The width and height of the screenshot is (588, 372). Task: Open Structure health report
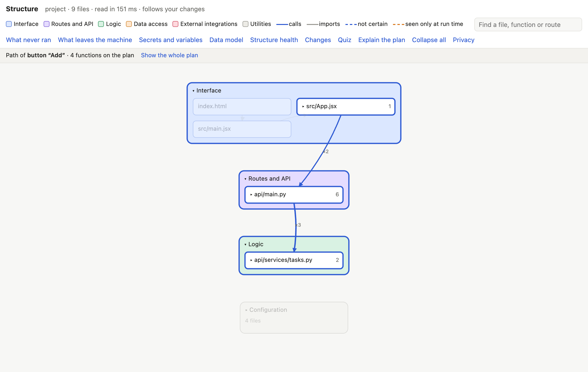coord(274,40)
